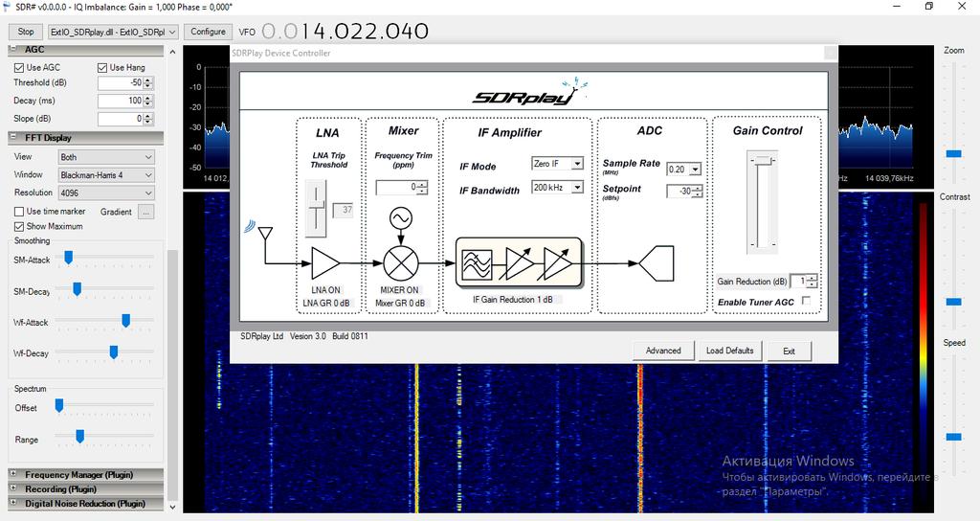Click the Exit button in device controller

(790, 351)
